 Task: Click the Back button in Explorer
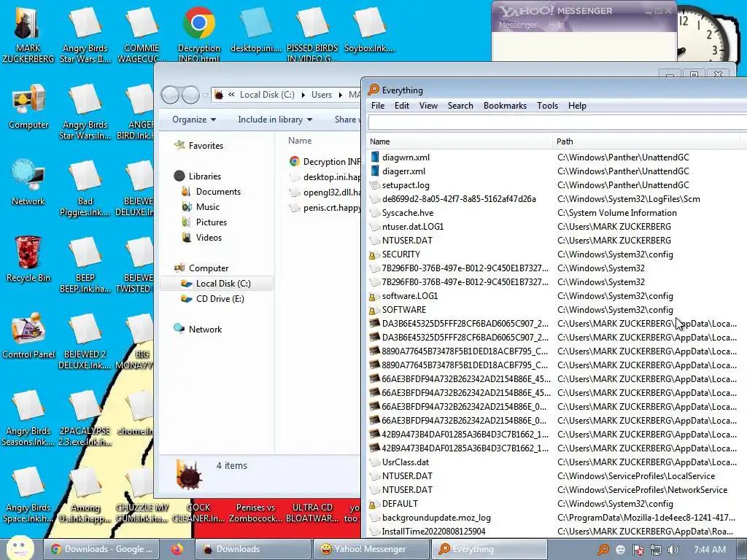pos(170,95)
